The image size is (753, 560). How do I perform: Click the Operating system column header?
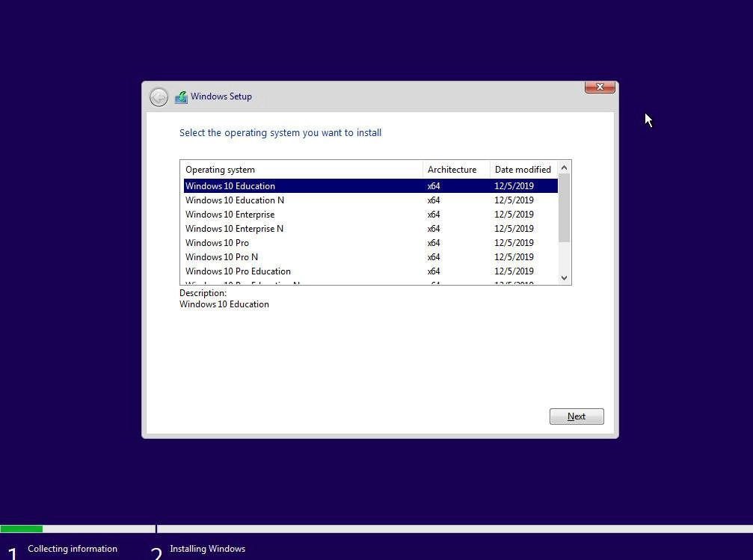click(301, 170)
